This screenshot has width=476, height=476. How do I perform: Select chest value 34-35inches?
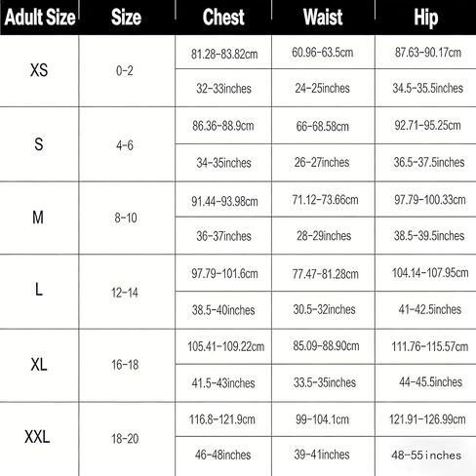(x=223, y=163)
